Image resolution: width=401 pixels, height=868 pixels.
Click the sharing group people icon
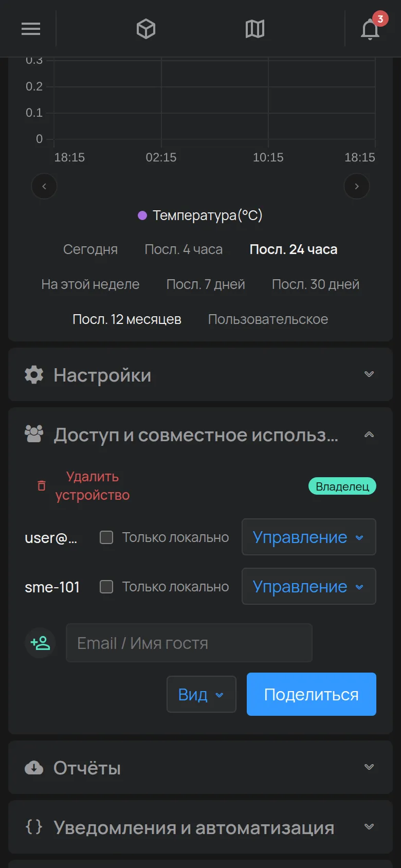pos(34,434)
